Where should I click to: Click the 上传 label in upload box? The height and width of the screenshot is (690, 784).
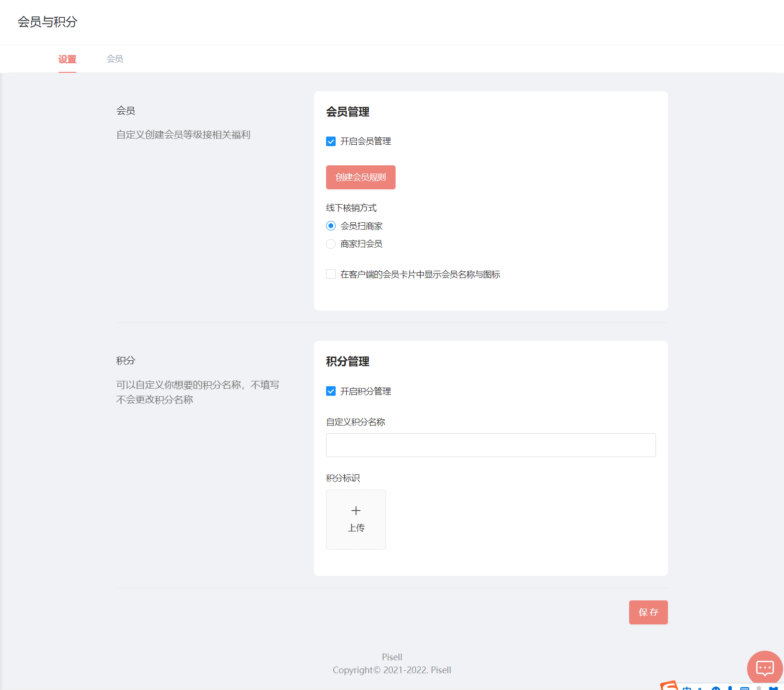[x=356, y=528]
